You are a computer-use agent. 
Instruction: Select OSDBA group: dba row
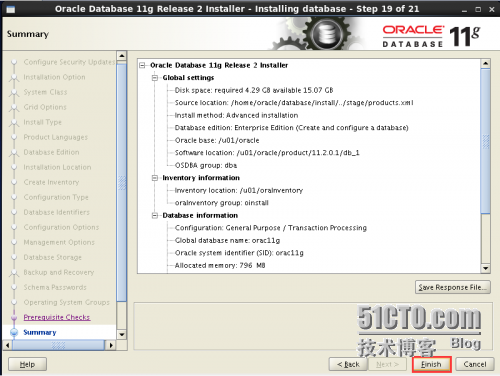pos(206,165)
